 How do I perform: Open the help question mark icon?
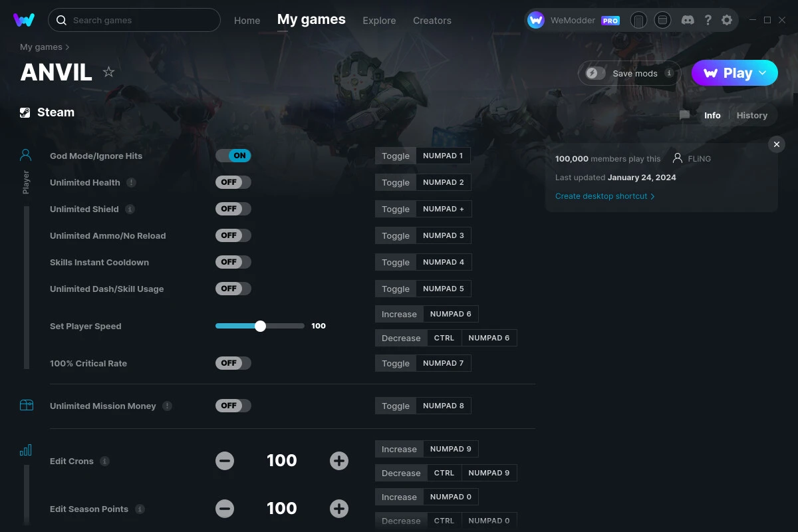pos(708,20)
